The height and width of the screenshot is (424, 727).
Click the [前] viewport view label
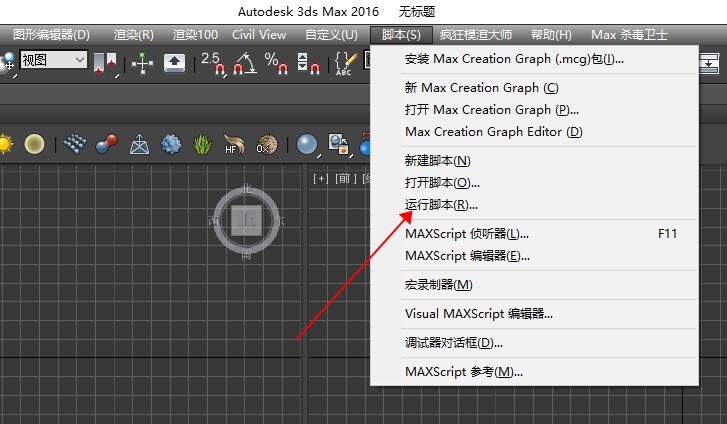(x=345, y=179)
